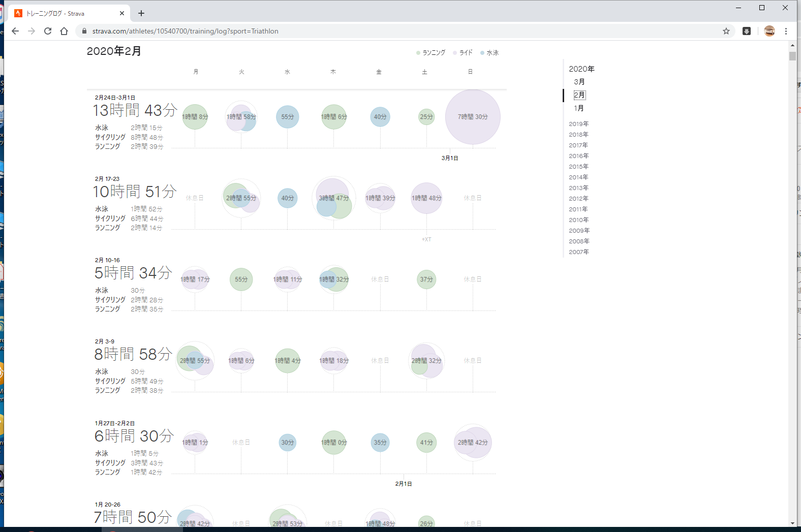Viewport: 801px width, 532px height.
Task: Open the 2時間 42分 Sunday ride bubble
Action: pyautogui.click(x=473, y=443)
